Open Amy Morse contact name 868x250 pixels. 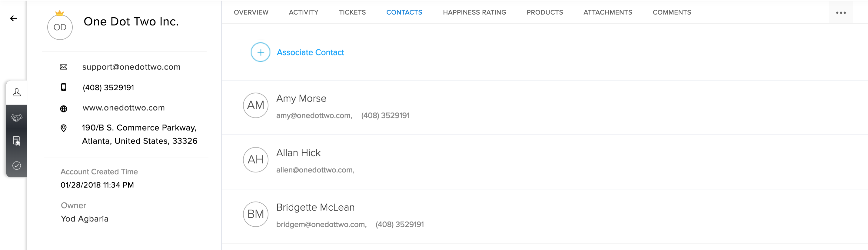[x=301, y=98]
